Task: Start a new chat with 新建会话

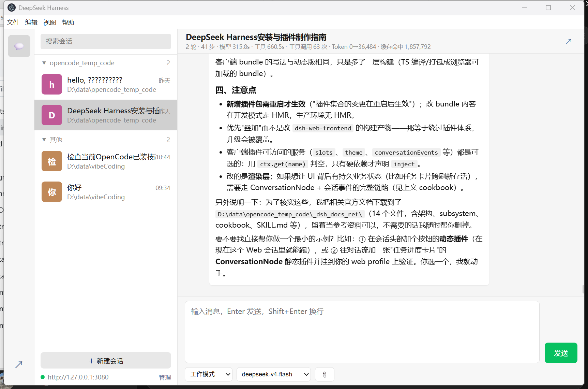Action: [x=106, y=361]
